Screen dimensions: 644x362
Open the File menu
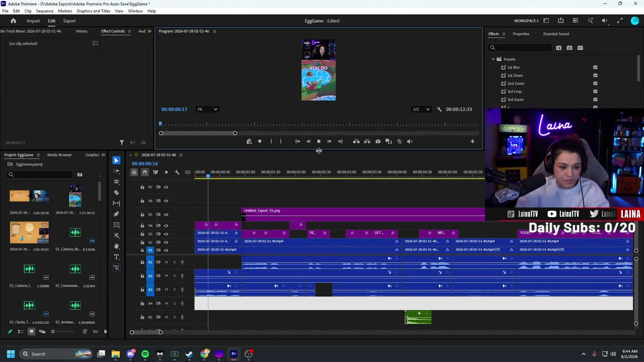tap(5, 11)
